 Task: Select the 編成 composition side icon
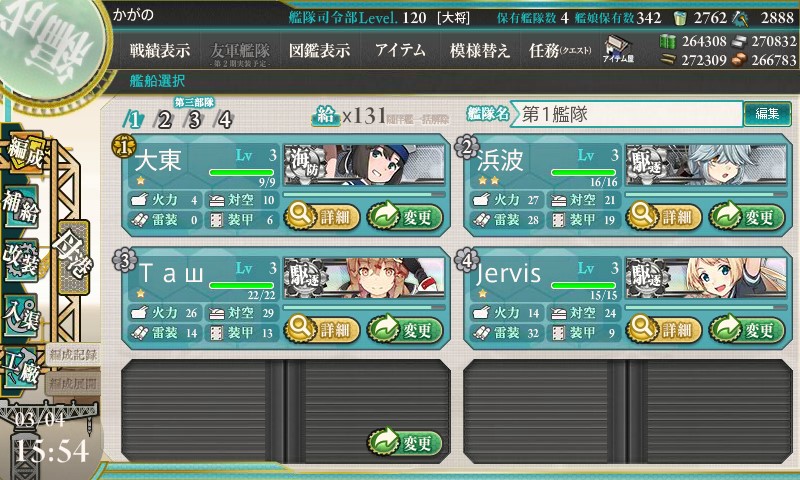click(x=24, y=152)
